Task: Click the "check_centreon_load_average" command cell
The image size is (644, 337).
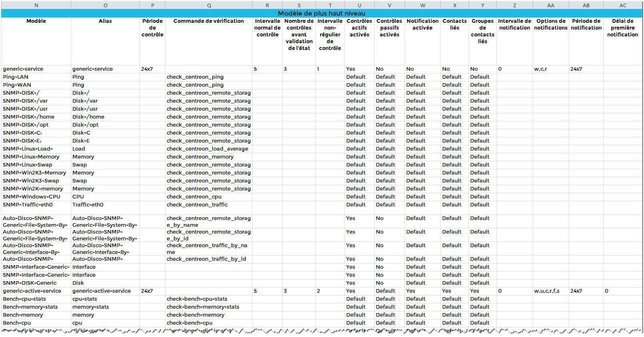Action: [x=207, y=149]
